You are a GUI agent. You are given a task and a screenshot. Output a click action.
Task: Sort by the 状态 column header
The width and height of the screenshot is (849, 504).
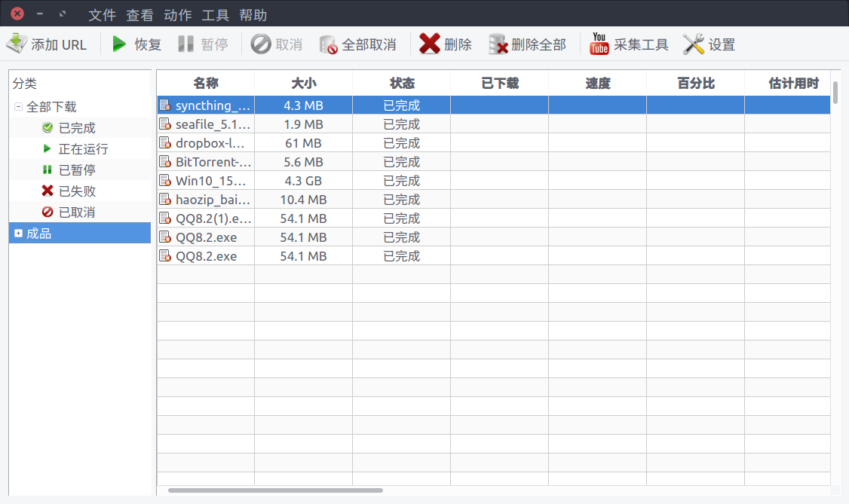coord(402,83)
